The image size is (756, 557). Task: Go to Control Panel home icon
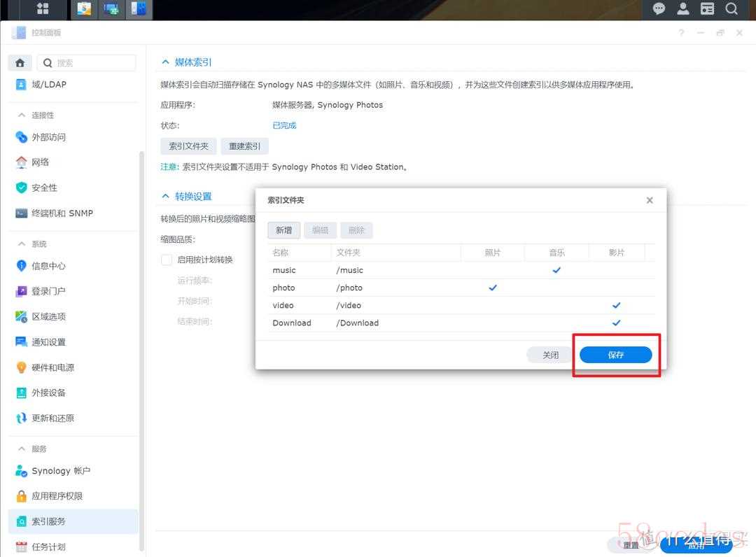pyautogui.click(x=20, y=63)
